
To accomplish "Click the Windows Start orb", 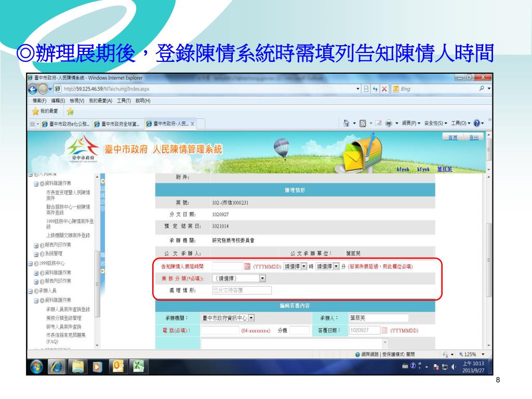I will (x=36, y=367).
